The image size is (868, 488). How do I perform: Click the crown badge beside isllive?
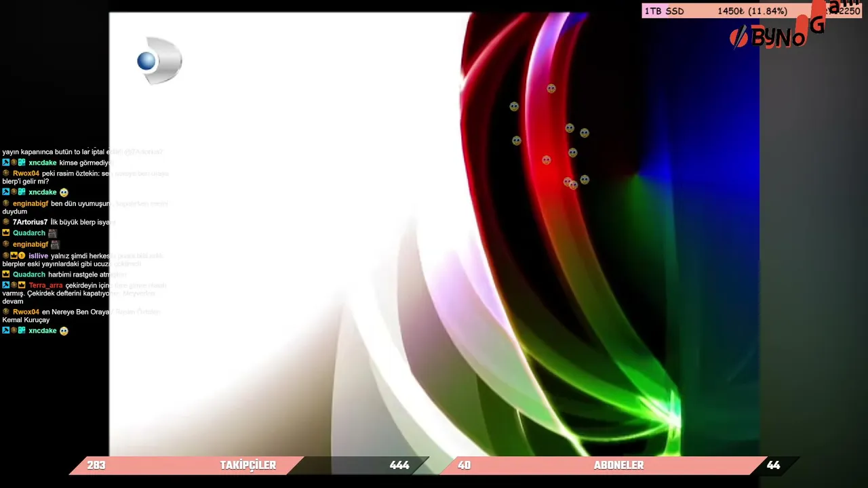coord(14,256)
